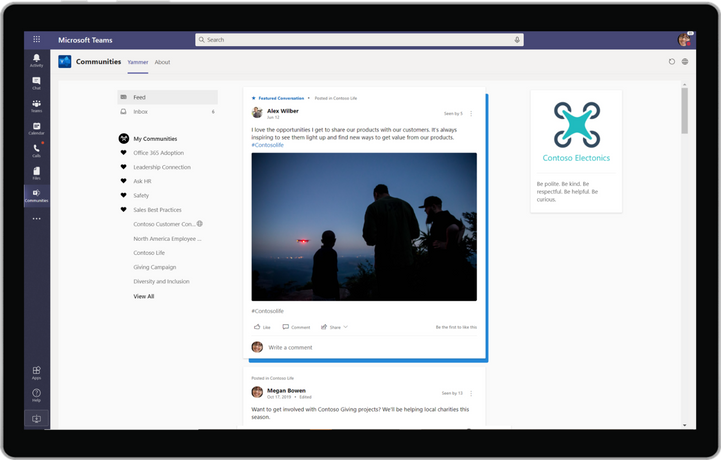Toggle favorite heart for Safety
The height and width of the screenshot is (460, 721).
(x=123, y=196)
